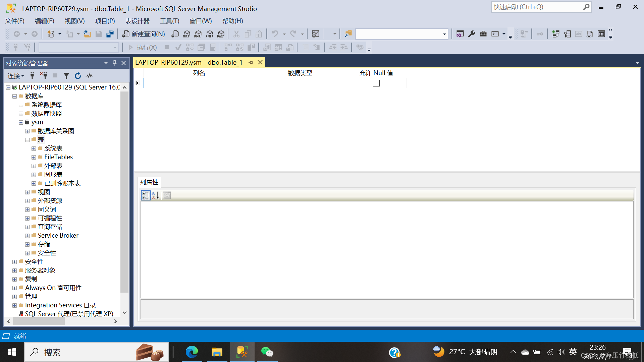
Task: Open the 编辑(E) menu
Action: 44,21
